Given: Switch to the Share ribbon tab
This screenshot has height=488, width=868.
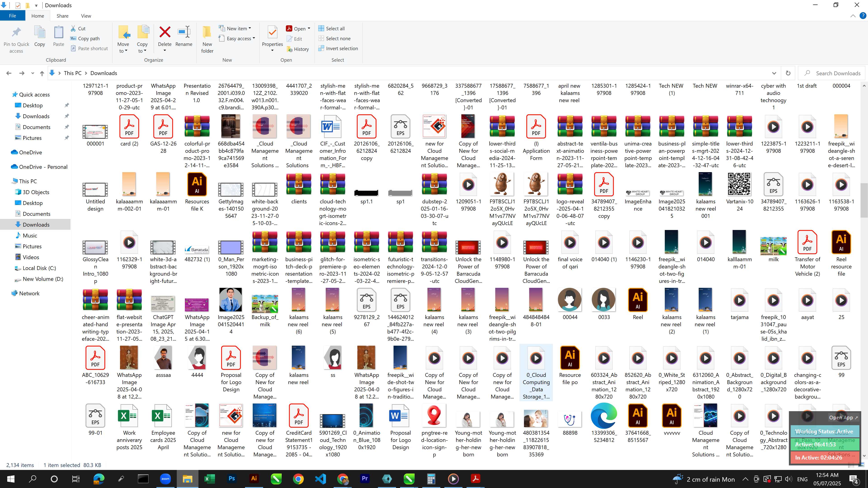Looking at the screenshot, I should [62, 16].
